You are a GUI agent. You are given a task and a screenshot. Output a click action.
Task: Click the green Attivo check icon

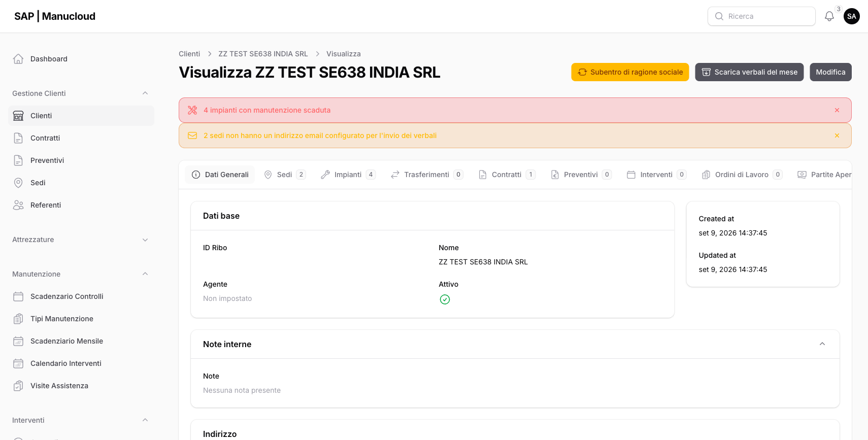pos(445,299)
